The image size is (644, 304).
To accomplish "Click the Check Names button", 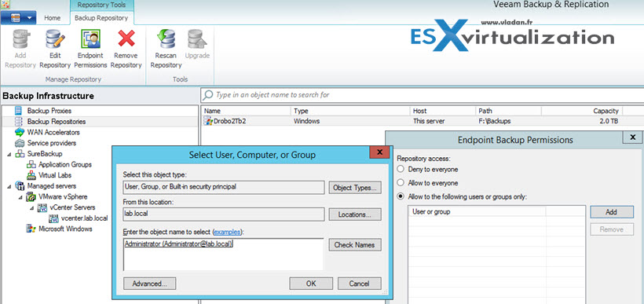I will pyautogui.click(x=355, y=245).
